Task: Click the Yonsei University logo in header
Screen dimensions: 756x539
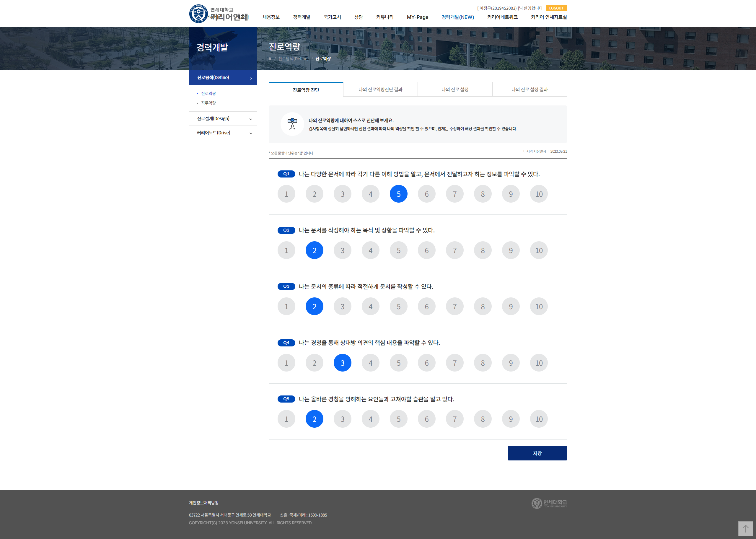Action: click(198, 14)
